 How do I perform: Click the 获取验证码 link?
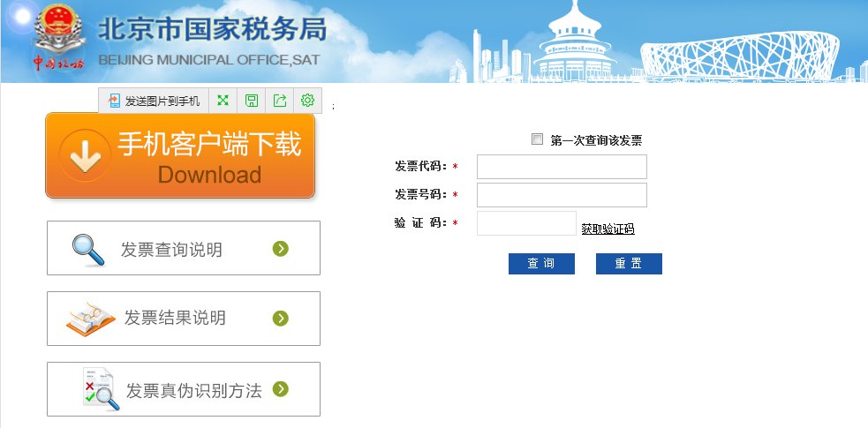click(x=608, y=229)
